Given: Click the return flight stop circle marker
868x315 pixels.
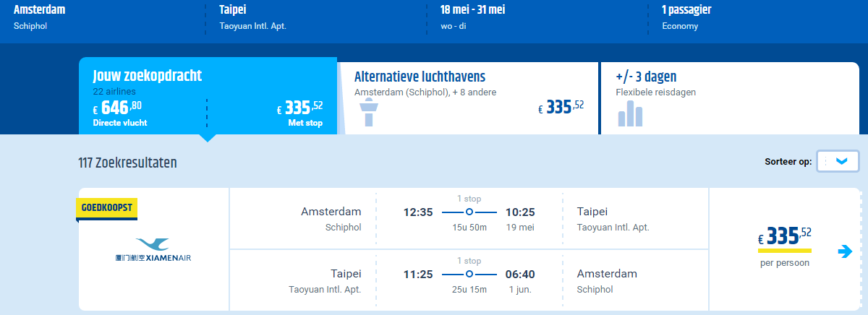Looking at the screenshot, I should (x=469, y=274).
